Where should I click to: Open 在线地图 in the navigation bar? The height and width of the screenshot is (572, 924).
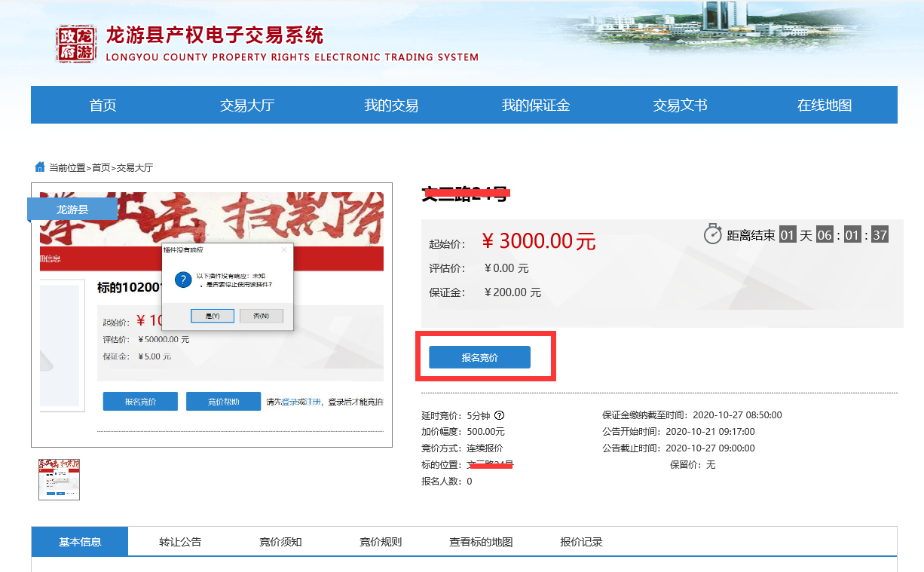[825, 106]
